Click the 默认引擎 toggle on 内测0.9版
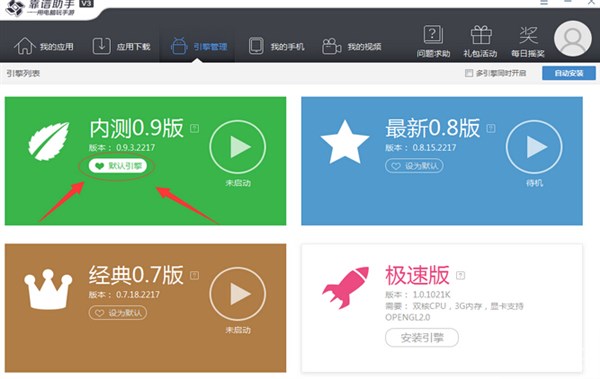 (x=117, y=166)
